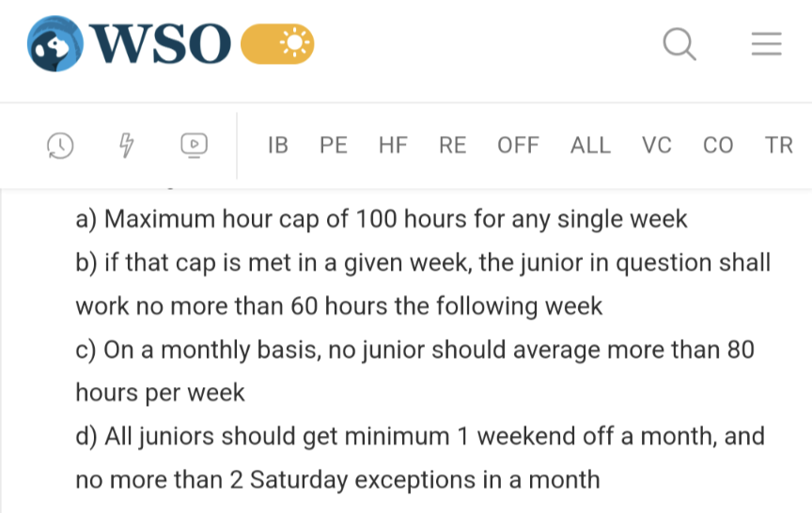Open the OFF tab

tap(518, 146)
